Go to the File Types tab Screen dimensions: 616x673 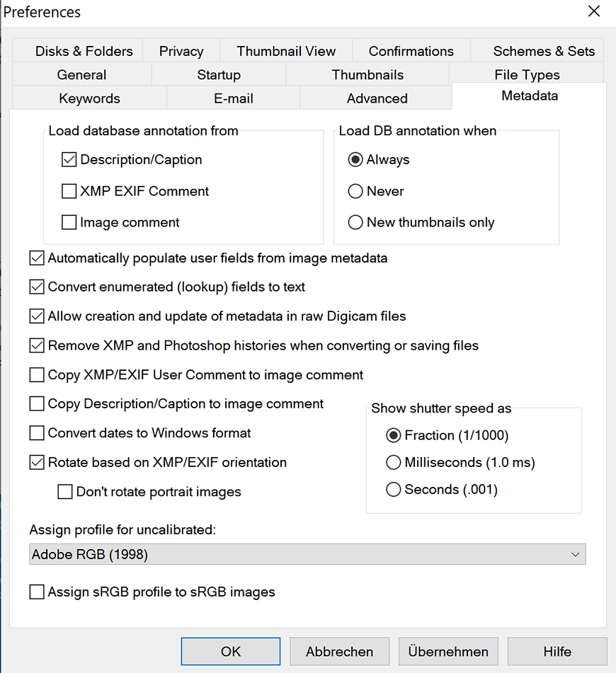(x=527, y=75)
